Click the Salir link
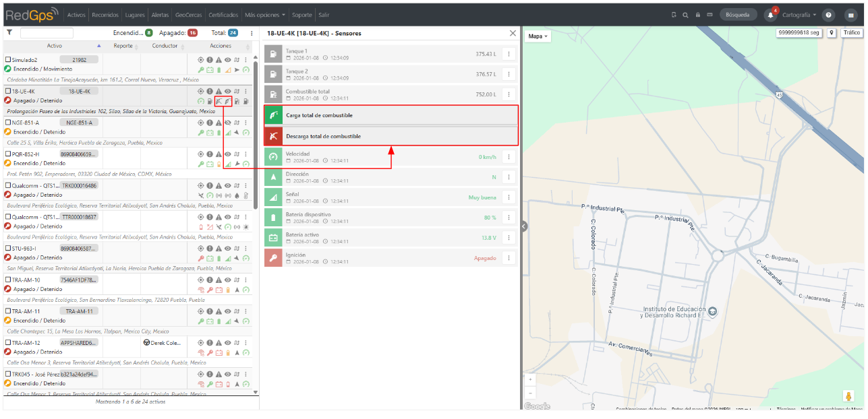This screenshot has width=868, height=419. [x=324, y=14]
